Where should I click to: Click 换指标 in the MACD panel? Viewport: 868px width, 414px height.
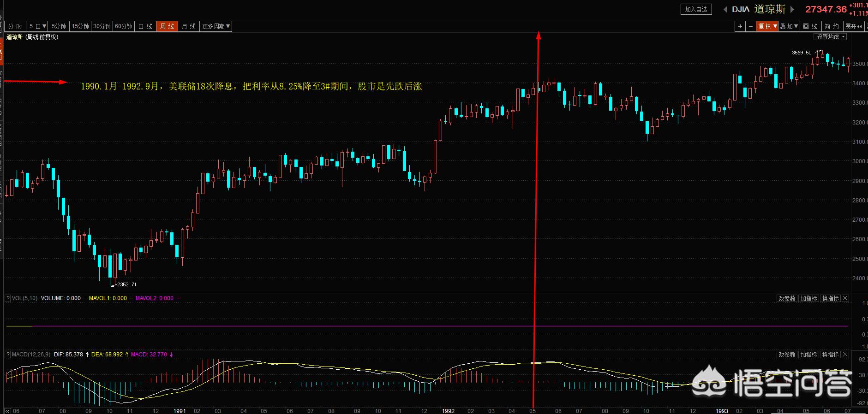(x=830, y=355)
